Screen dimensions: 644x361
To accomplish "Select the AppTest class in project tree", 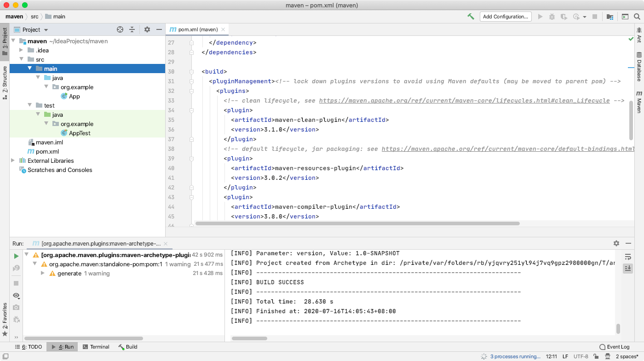I will tap(80, 133).
